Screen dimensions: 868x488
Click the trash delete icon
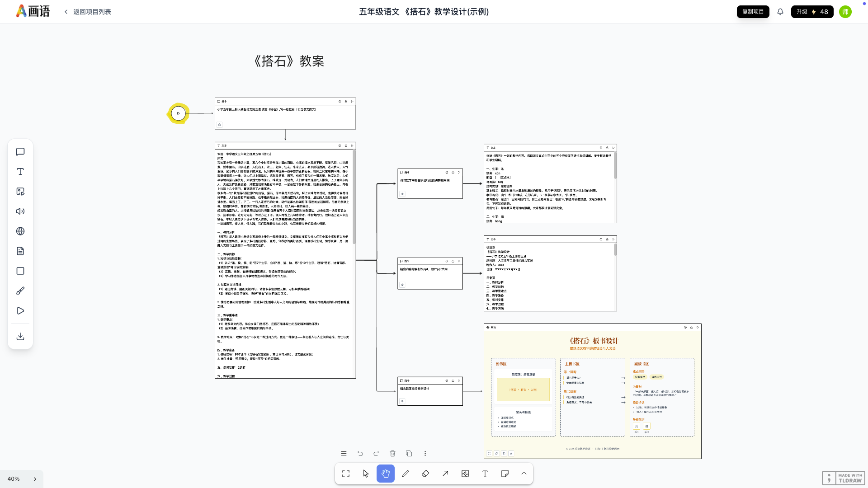[x=392, y=453]
